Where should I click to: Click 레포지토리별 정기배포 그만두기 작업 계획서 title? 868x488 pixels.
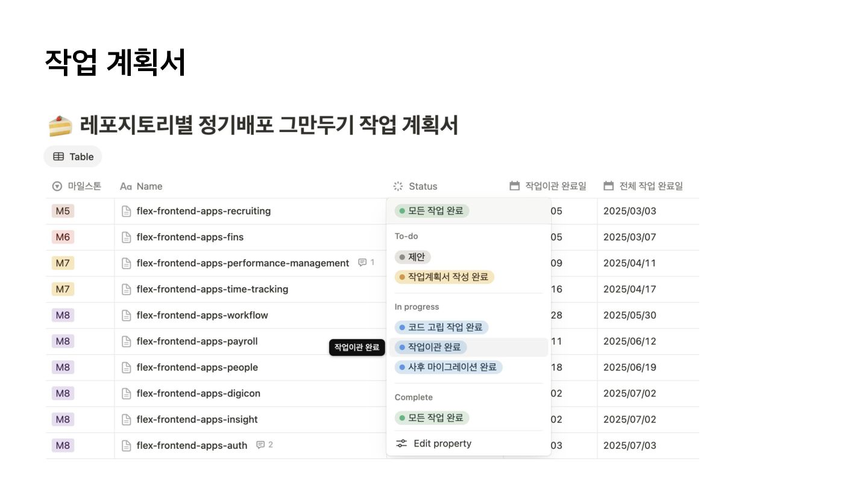tap(269, 125)
